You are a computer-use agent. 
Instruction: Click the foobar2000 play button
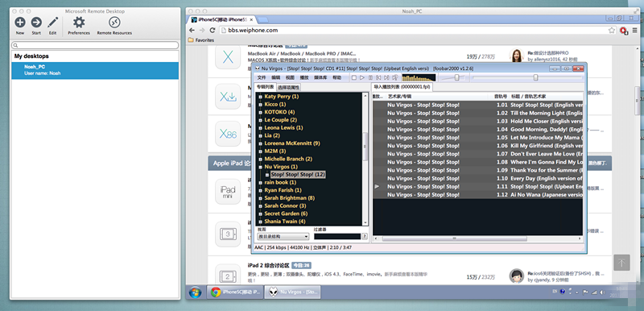pyautogui.click(x=361, y=77)
